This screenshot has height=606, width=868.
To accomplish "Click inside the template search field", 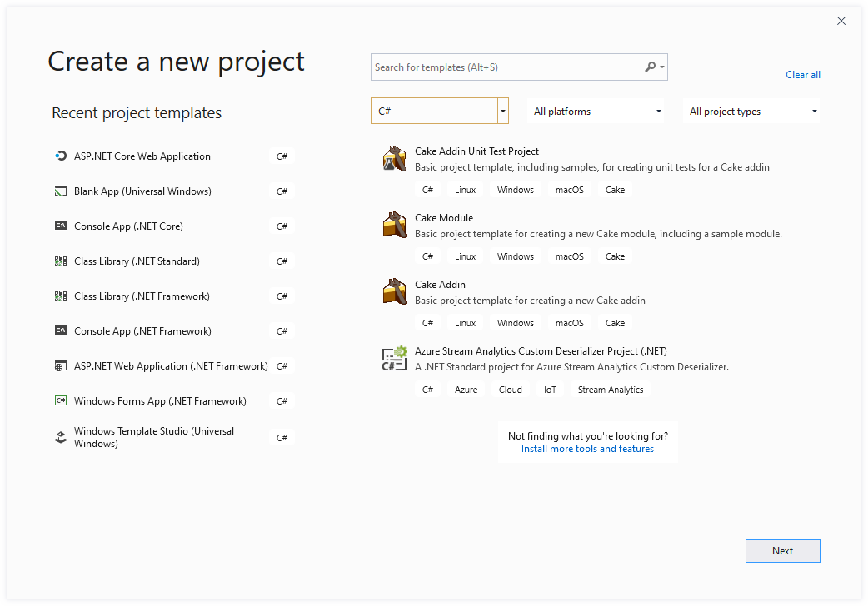I will (500, 67).
